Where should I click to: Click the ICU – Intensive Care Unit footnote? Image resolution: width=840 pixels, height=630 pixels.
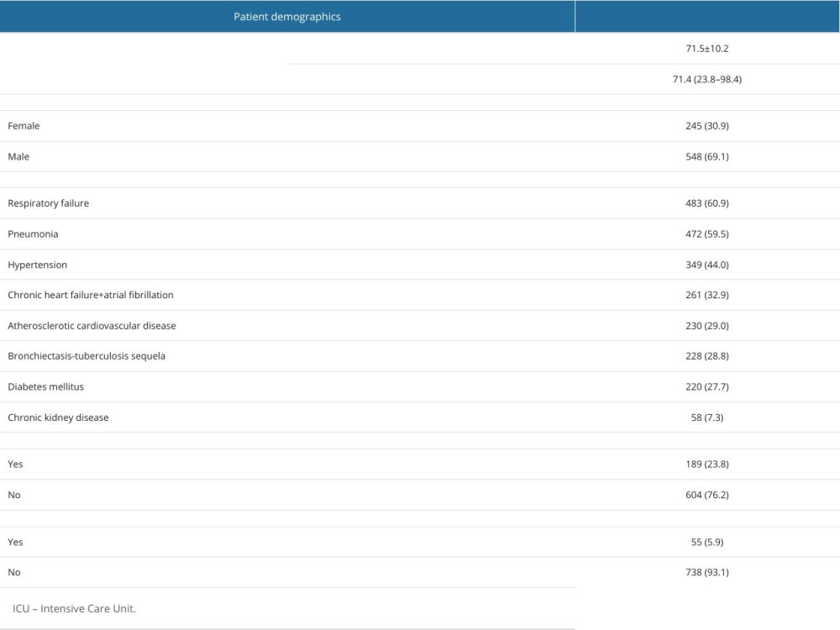74,608
